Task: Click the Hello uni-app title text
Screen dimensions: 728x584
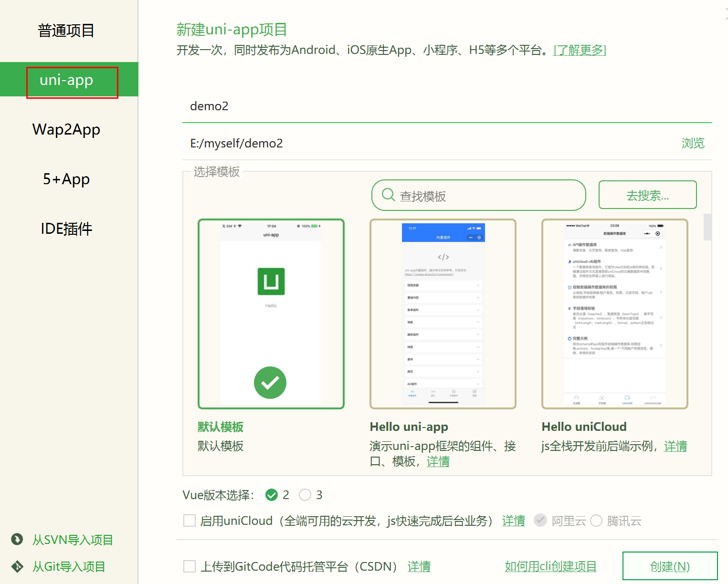Action: [409, 427]
